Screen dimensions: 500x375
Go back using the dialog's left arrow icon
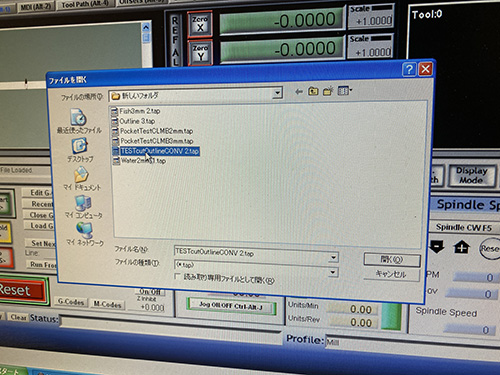[299, 91]
